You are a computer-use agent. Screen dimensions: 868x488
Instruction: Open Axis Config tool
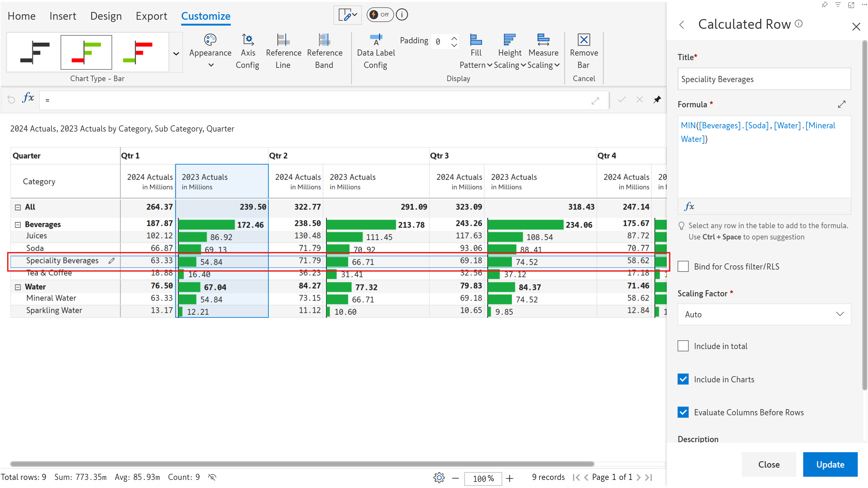click(248, 40)
